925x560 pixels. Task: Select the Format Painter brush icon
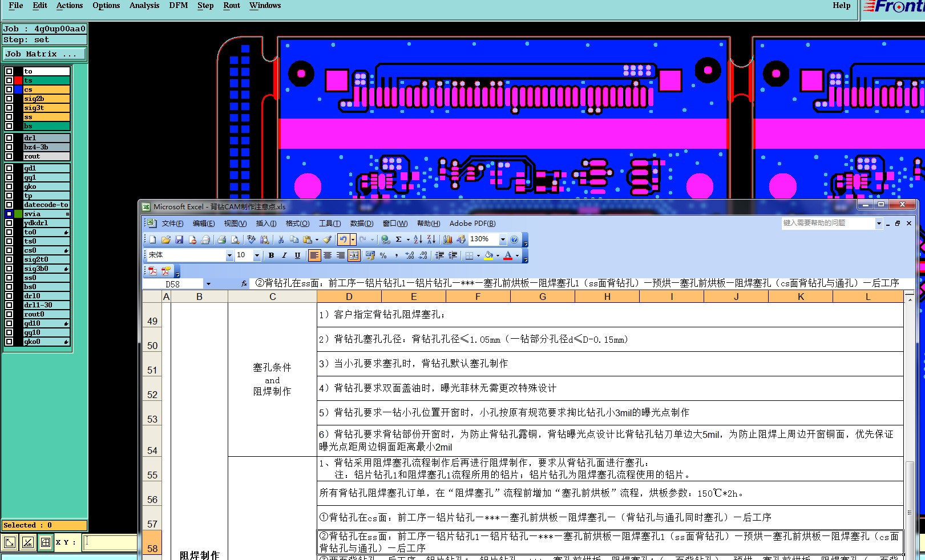click(x=327, y=240)
